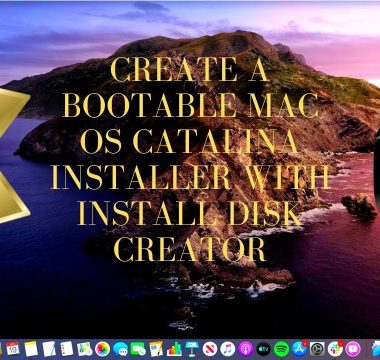The width and height of the screenshot is (380, 360).
Task: Launch Keynote from the dock
Action: 192,349
